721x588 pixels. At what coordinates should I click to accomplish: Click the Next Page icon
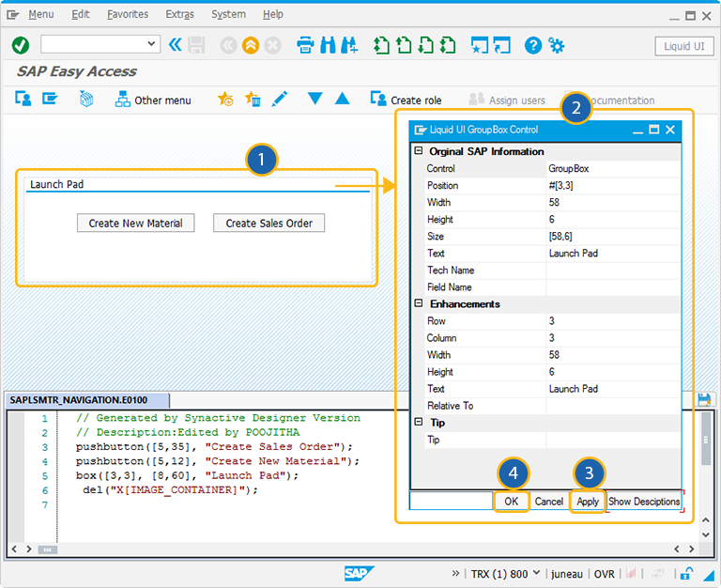click(x=426, y=45)
